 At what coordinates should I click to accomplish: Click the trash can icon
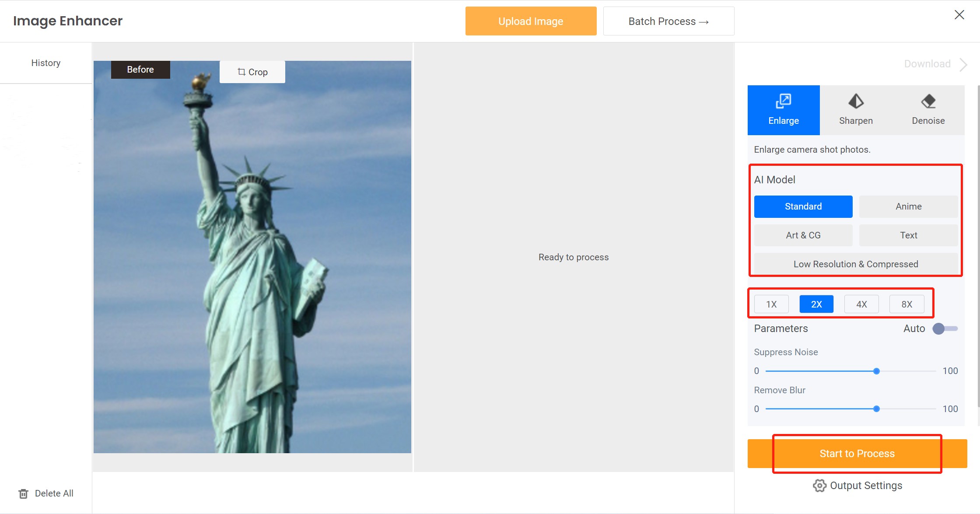point(23,494)
